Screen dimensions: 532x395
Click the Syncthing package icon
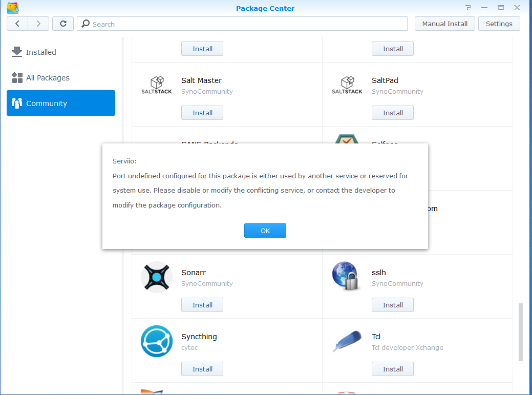tap(156, 341)
